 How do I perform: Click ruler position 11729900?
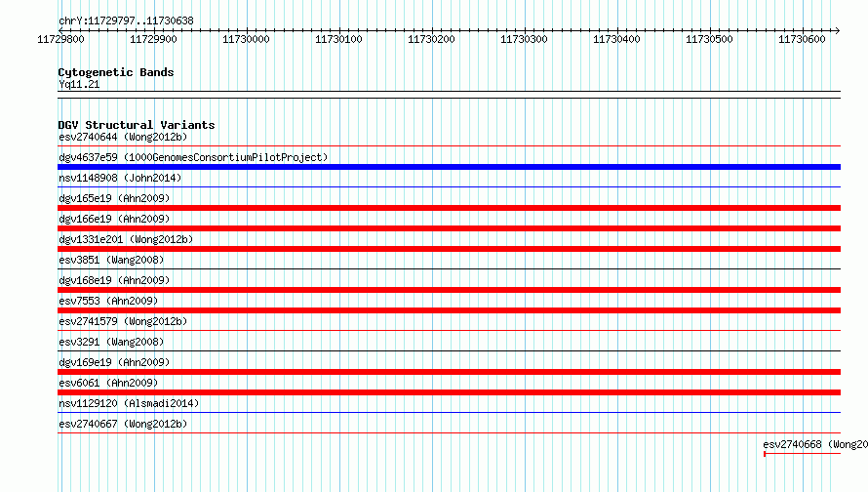153,39
